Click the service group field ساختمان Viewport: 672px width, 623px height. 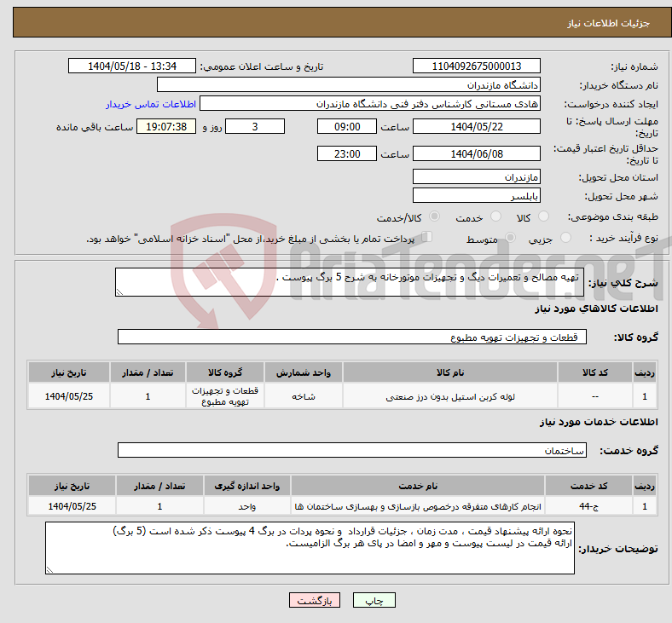coord(352,451)
